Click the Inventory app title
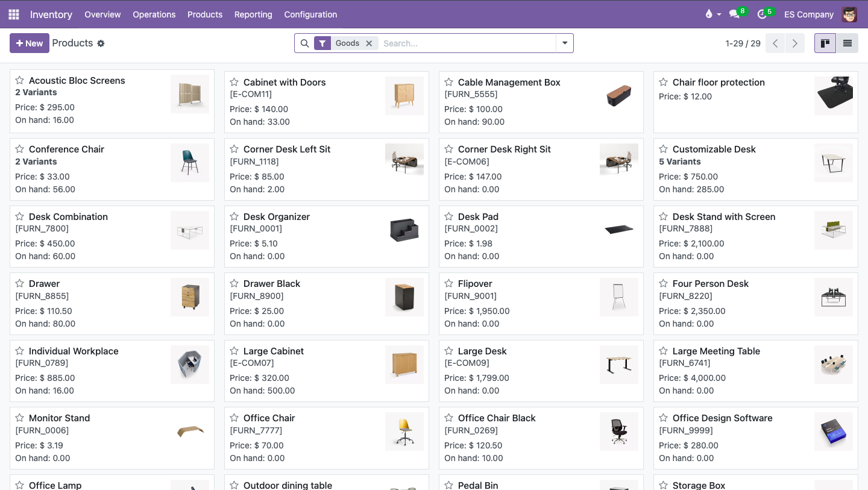Image resolution: width=868 pixels, height=490 pixels. coord(51,14)
